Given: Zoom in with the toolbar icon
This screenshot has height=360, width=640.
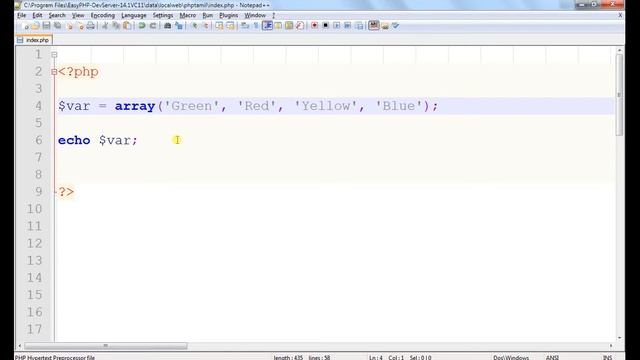Looking at the screenshot, I should tap(195, 26).
